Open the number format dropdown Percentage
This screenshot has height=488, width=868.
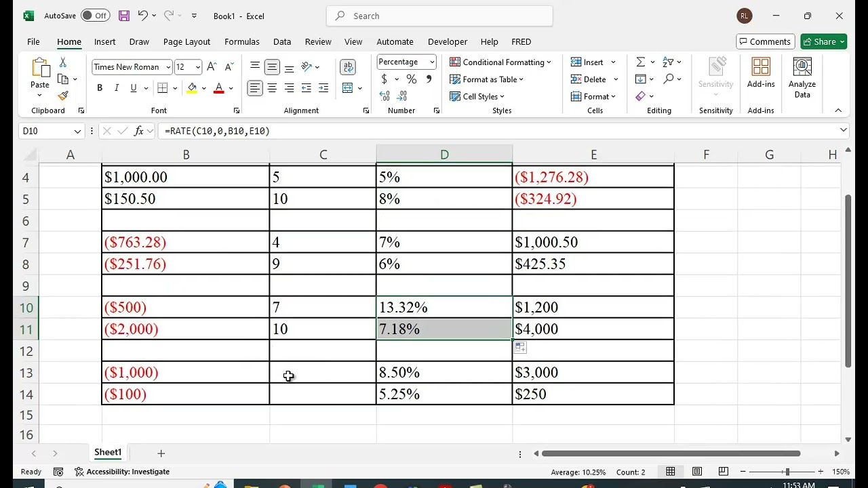coord(431,62)
